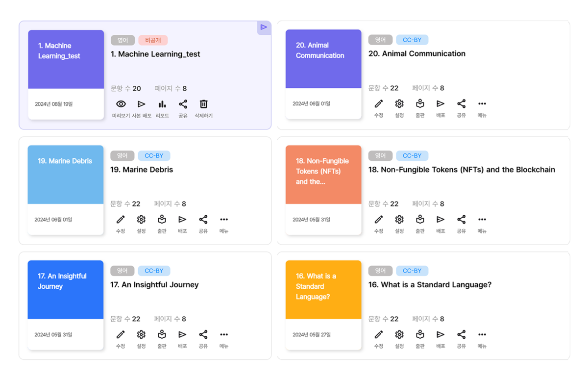Click the CC-BY license tag on Animal Communication
This screenshot has width=588, height=378.
[x=412, y=40]
